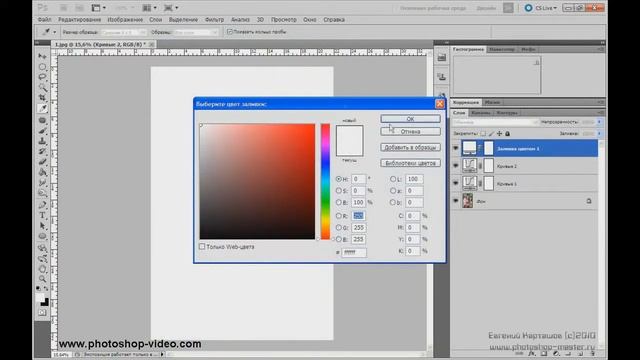The width and height of the screenshot is (640, 360).
Task: Open the tool preset picker arrow
Action: [54, 32]
